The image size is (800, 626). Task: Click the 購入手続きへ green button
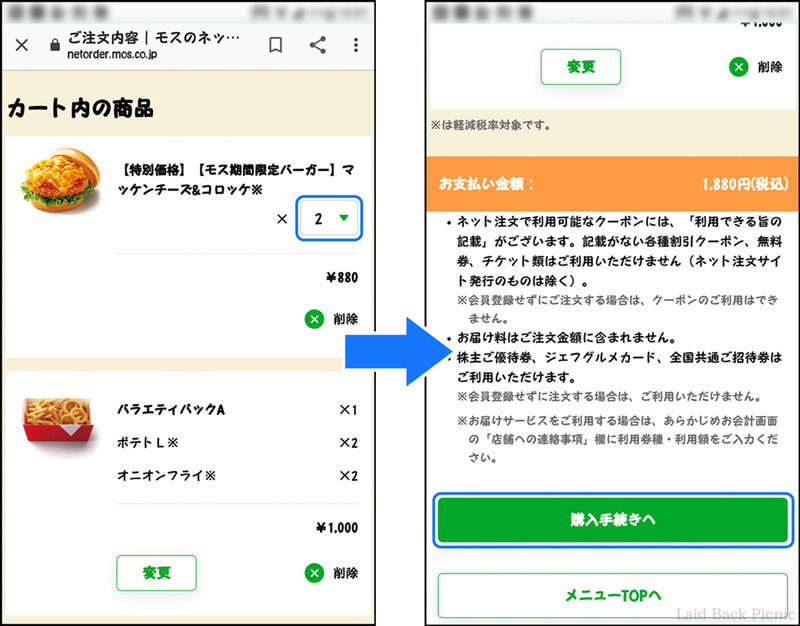(x=613, y=520)
